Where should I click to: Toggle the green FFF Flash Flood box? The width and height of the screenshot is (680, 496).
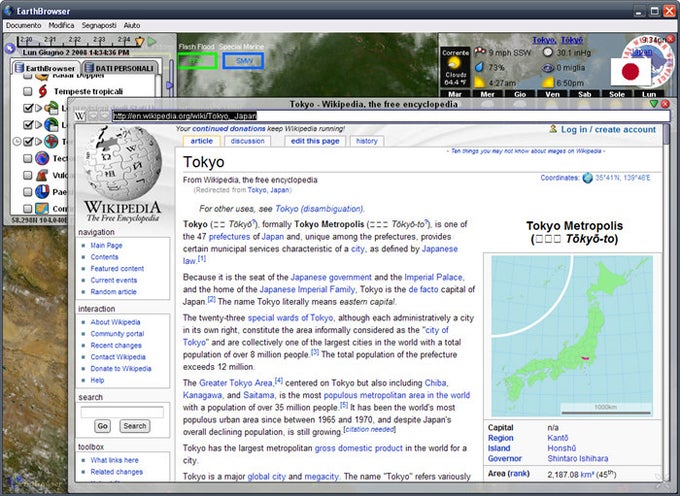(197, 61)
